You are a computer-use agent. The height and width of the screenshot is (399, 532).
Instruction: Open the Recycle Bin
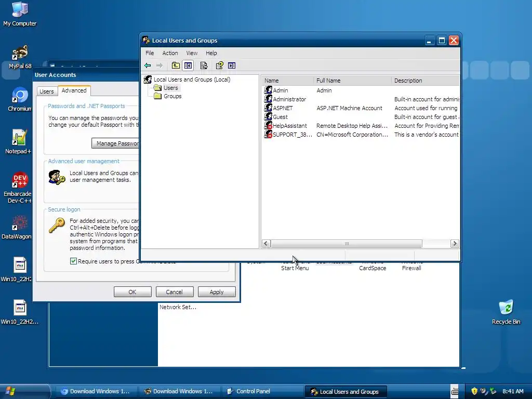[506, 312]
